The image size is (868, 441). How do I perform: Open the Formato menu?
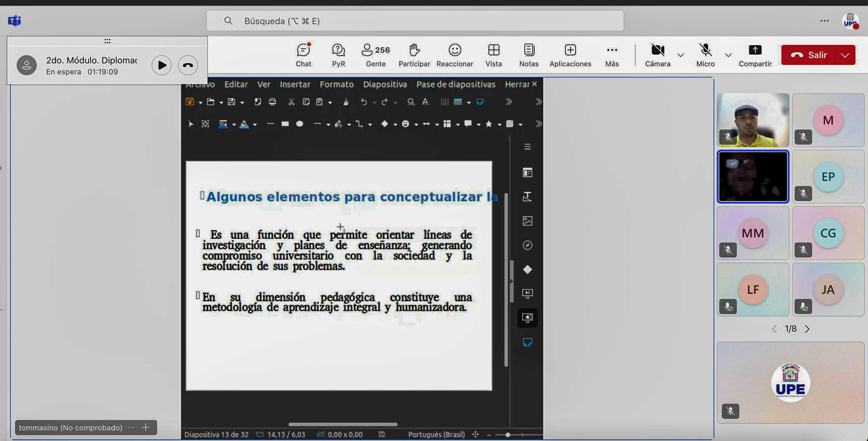[x=336, y=84]
